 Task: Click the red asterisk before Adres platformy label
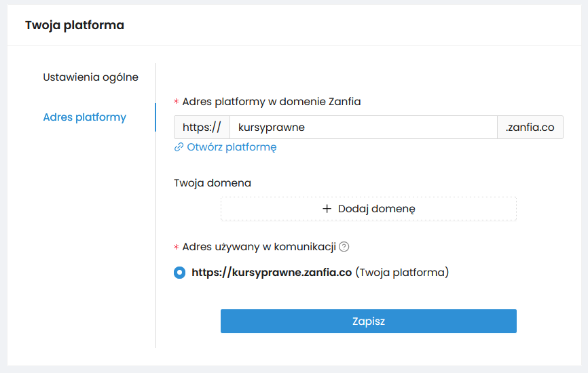pyautogui.click(x=177, y=102)
